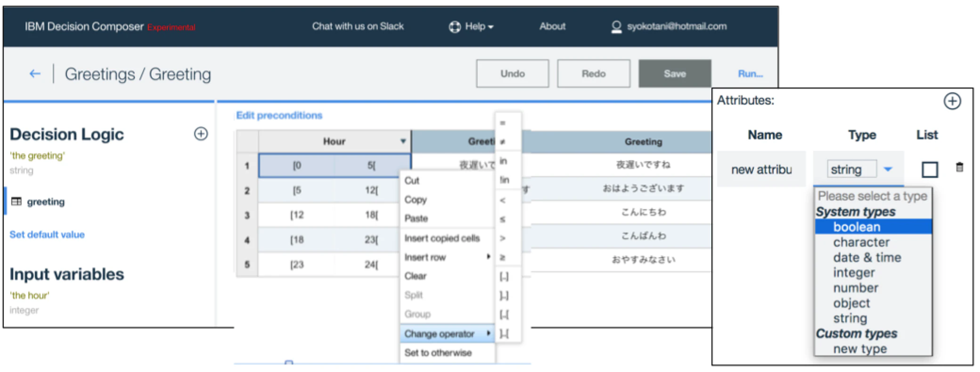This screenshot has height=372, width=980.
Task: Click the syokotani@hotmail.com account email
Action: click(x=677, y=26)
